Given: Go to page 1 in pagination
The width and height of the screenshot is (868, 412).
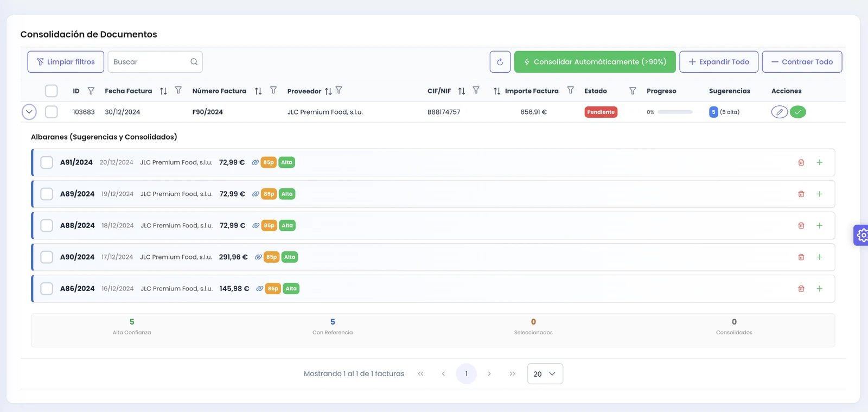Looking at the screenshot, I should pos(467,373).
